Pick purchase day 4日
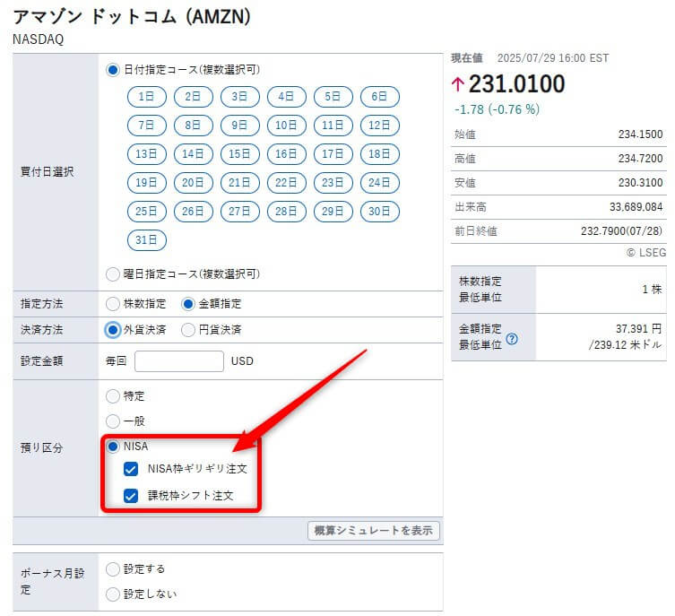The image size is (675, 616). coord(286,97)
